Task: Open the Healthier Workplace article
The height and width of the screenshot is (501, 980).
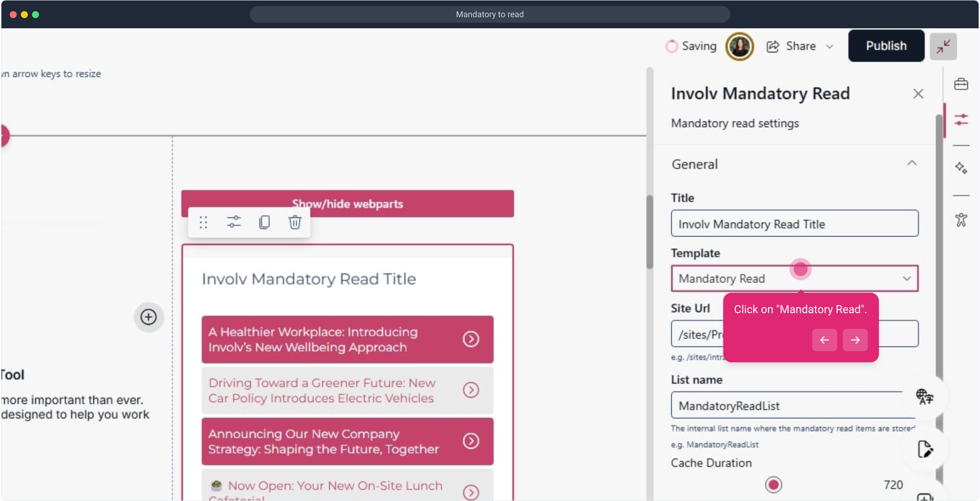Action: tap(347, 340)
